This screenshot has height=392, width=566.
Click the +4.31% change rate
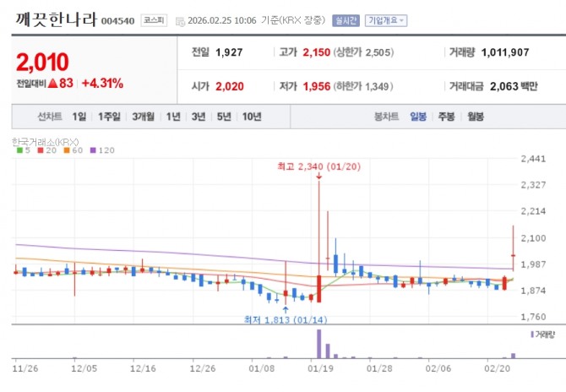102,84
